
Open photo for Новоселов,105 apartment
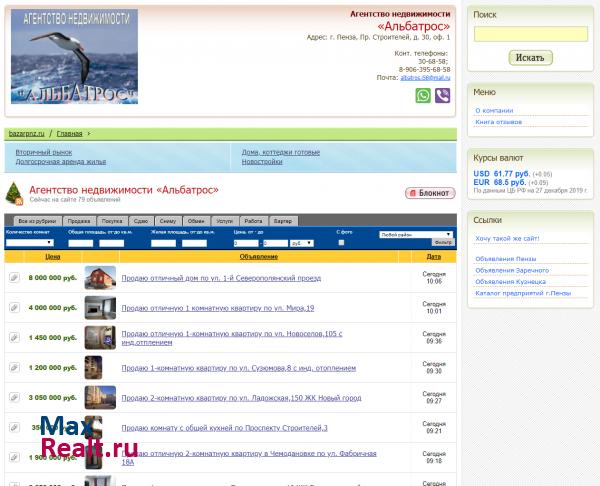[100, 338]
